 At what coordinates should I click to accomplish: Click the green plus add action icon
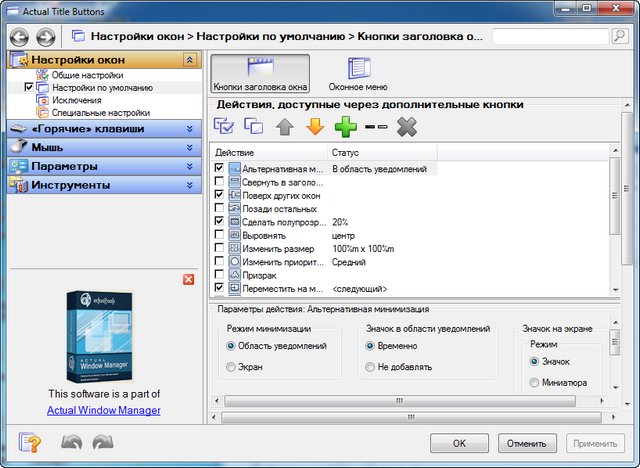pyautogui.click(x=346, y=126)
